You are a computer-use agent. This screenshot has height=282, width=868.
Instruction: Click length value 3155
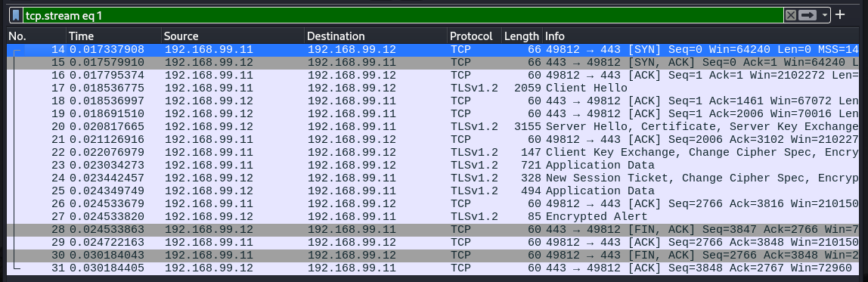[527, 127]
